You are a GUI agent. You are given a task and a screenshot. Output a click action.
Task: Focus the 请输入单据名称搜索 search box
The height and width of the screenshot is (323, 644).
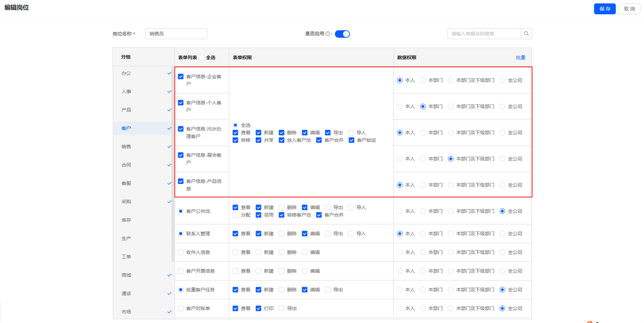pyautogui.click(x=484, y=34)
